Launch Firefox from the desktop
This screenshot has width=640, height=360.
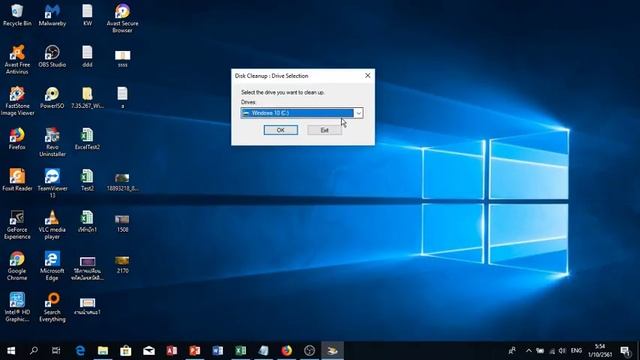coord(17,139)
